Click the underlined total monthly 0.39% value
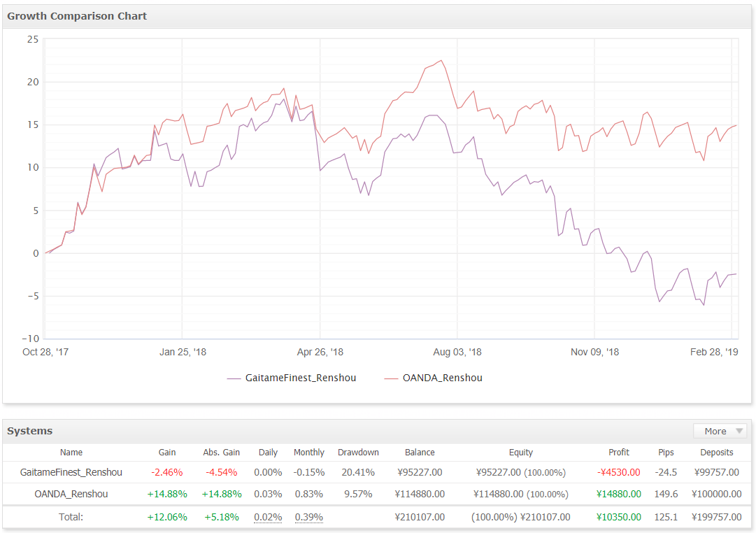 [x=309, y=517]
